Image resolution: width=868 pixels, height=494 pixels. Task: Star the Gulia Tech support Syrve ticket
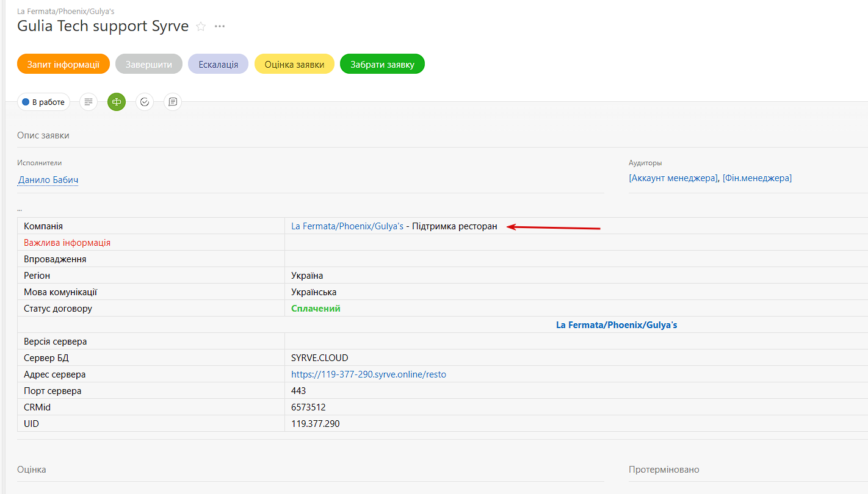pos(200,26)
